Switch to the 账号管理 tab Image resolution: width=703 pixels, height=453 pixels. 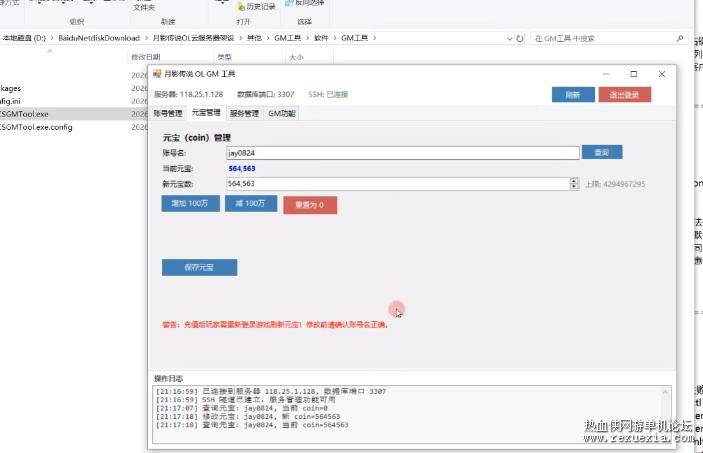pos(168,113)
